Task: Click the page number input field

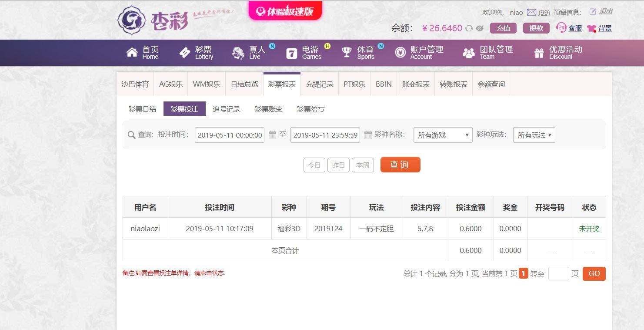Action: 558,274
